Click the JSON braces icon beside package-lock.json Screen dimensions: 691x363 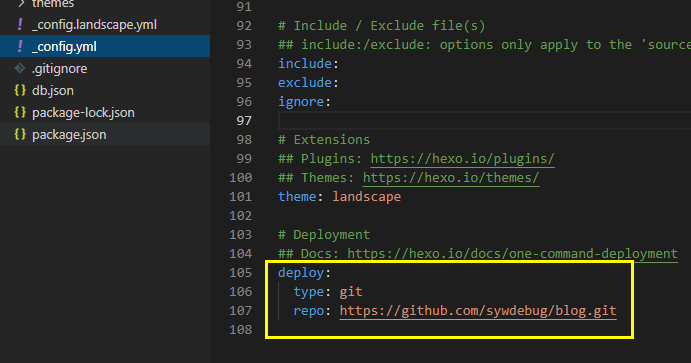pyautogui.click(x=20, y=112)
